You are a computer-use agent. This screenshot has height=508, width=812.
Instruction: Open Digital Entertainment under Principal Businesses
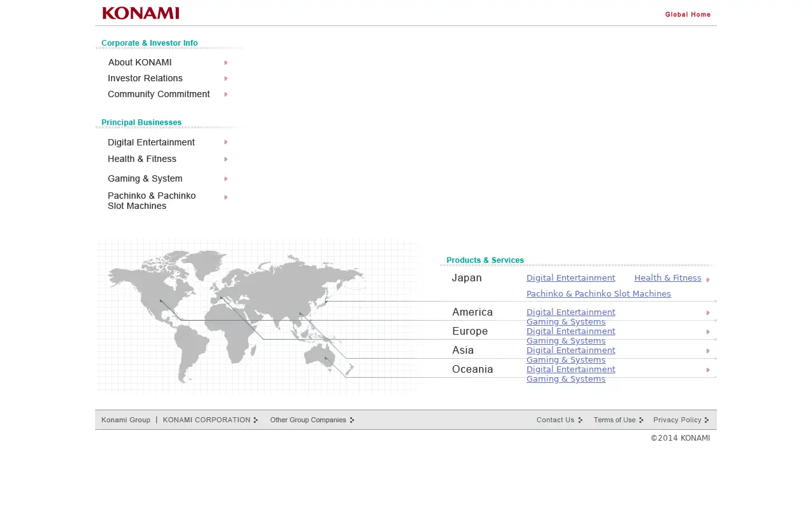[x=151, y=142]
